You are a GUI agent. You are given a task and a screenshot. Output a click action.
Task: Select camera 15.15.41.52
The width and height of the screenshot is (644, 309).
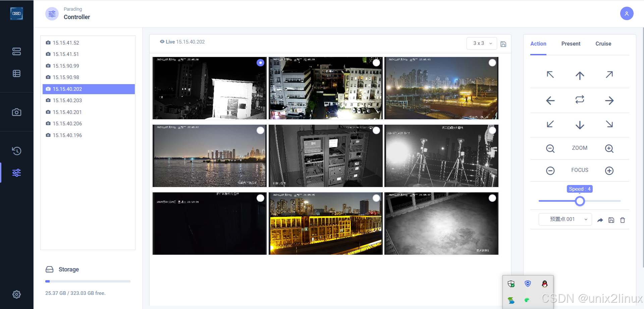(89, 43)
